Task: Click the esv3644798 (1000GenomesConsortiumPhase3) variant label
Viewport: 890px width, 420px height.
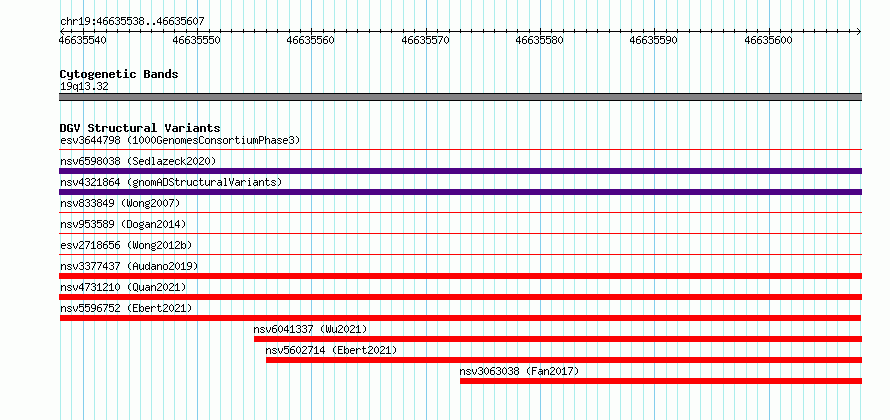Action: coord(180,140)
